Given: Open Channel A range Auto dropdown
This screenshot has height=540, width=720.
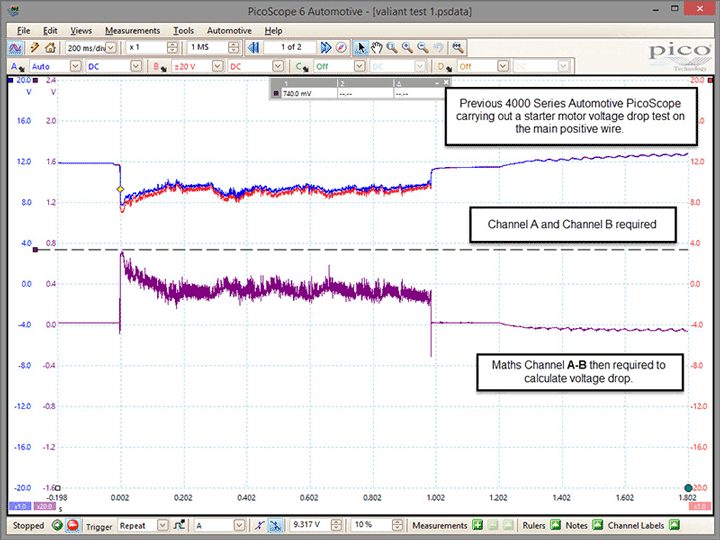Looking at the screenshot, I should [75, 67].
